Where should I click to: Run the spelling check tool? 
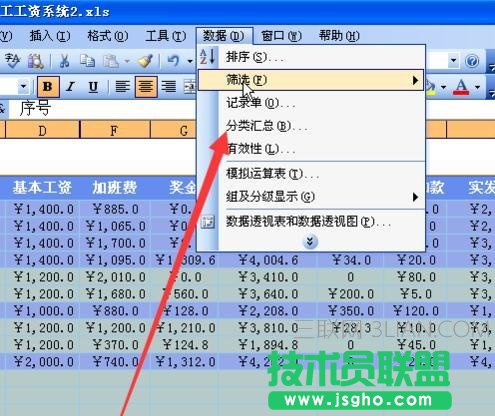[x=12, y=61]
